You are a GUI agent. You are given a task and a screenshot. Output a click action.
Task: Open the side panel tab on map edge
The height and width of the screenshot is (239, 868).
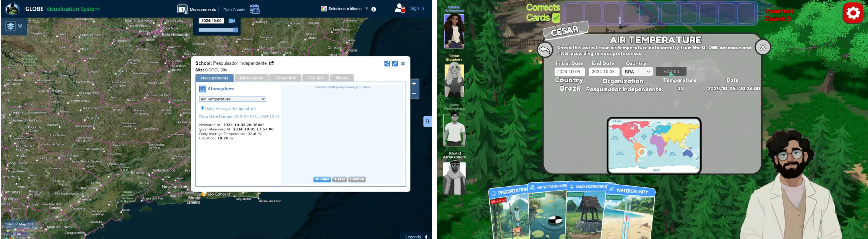[x=427, y=121]
